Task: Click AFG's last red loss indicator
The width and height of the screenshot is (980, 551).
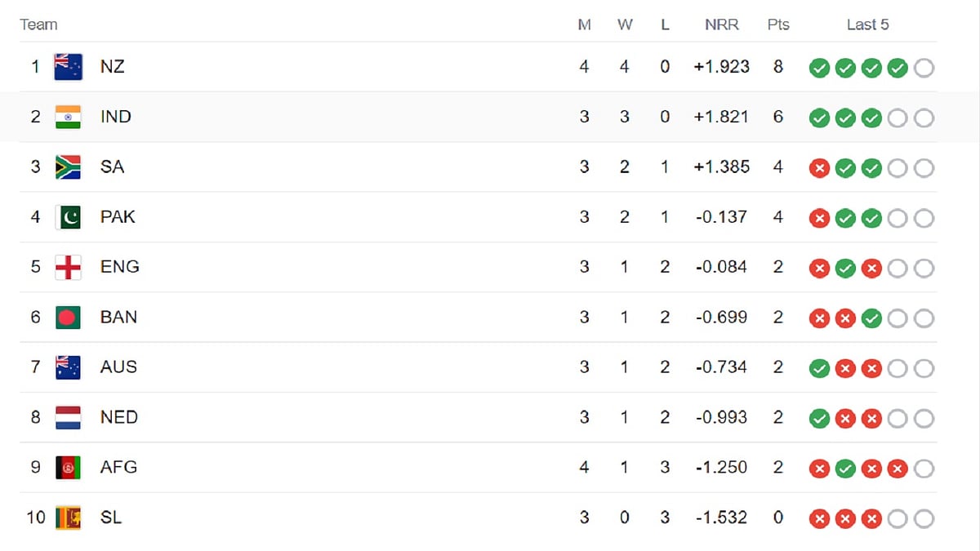Action: pyautogui.click(x=898, y=469)
